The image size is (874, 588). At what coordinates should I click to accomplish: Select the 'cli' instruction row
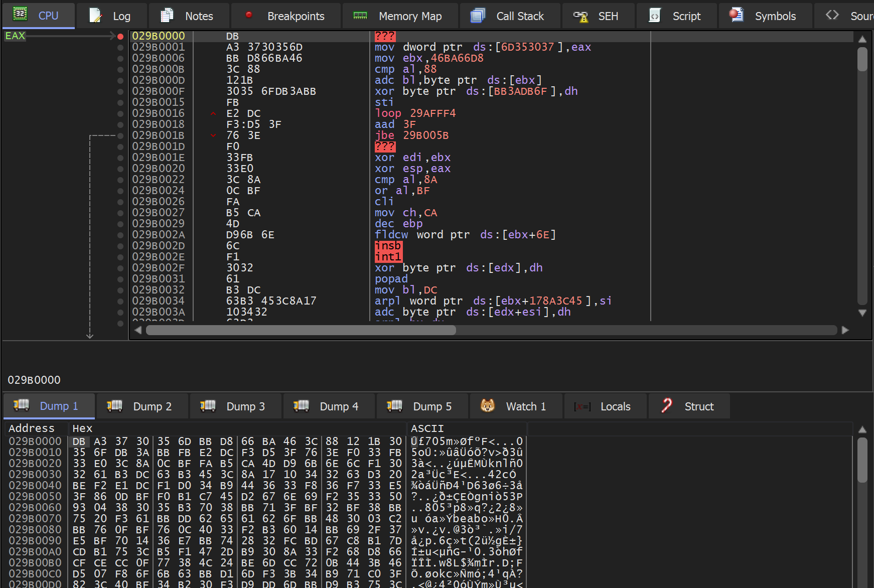pos(384,202)
